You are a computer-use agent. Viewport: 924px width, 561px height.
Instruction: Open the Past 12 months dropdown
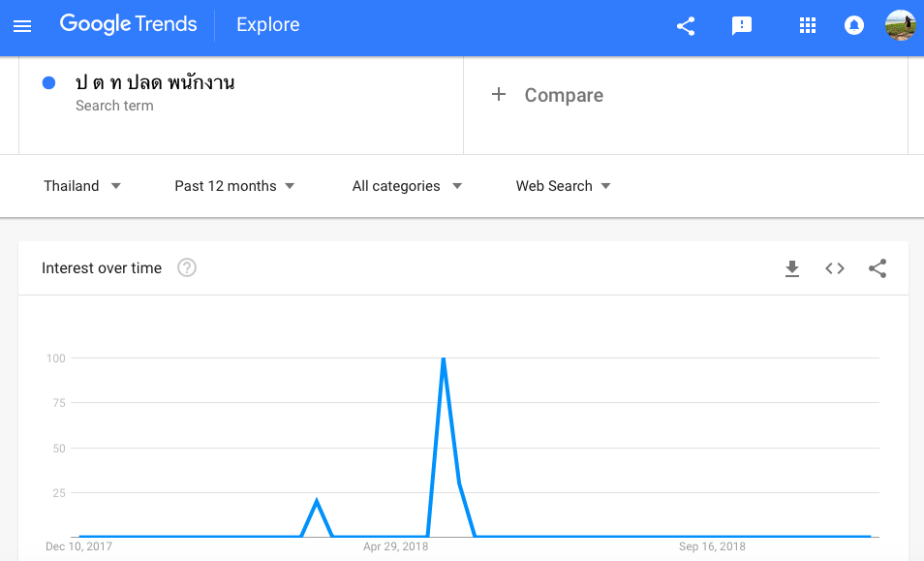[234, 186]
